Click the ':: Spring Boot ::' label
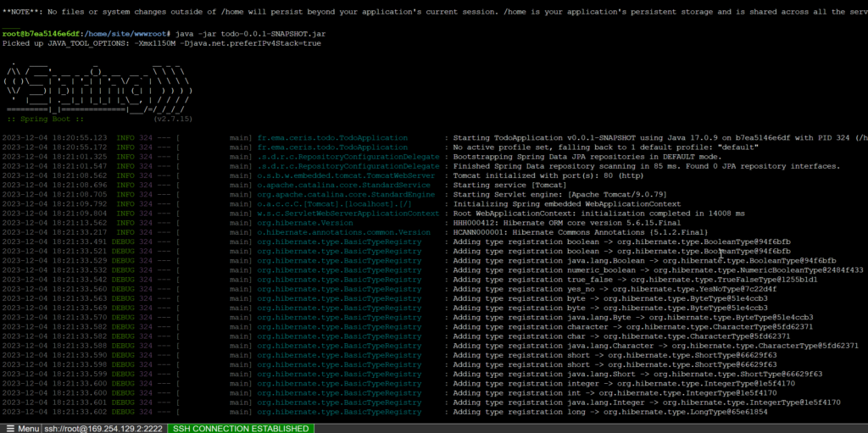Screen dimensions: 868x433 (46, 119)
